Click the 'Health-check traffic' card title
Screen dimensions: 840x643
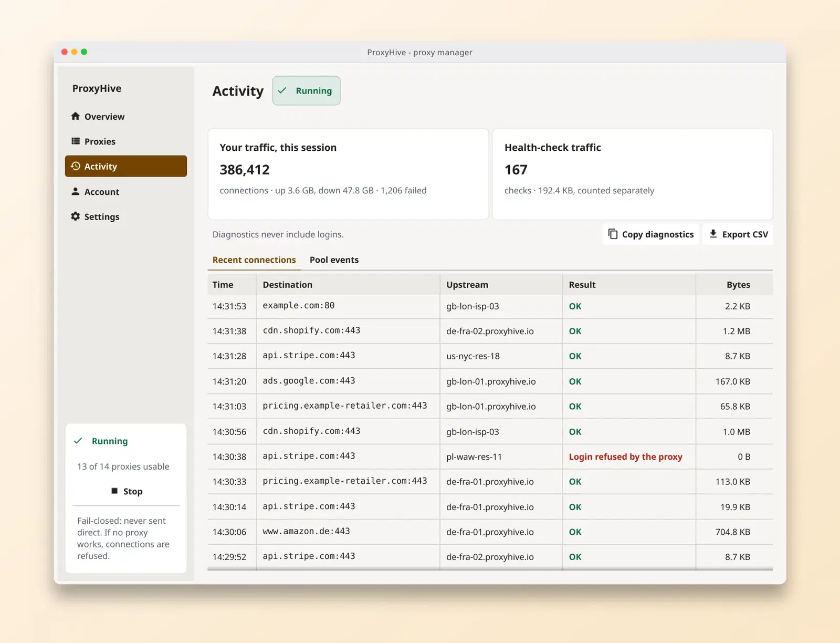coord(552,148)
